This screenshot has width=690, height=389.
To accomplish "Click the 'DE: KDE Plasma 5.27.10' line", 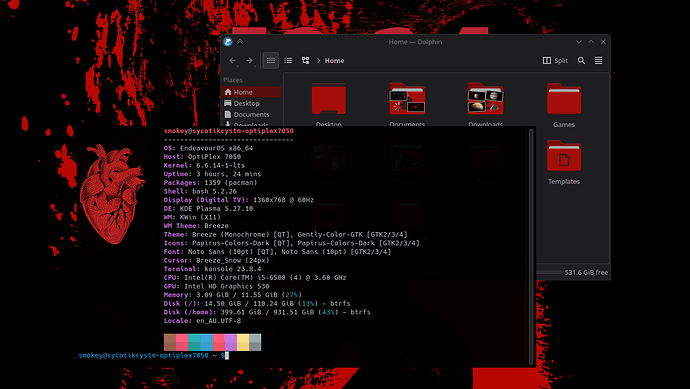I will (208, 208).
